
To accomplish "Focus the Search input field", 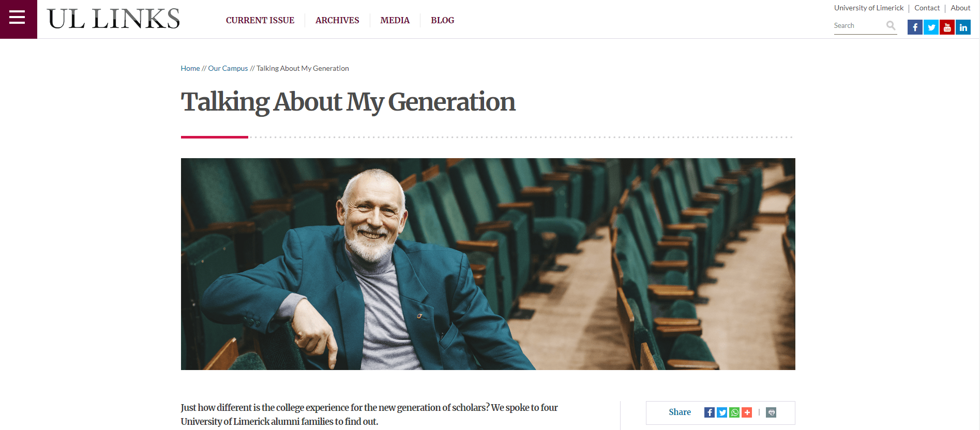I will click(x=858, y=26).
